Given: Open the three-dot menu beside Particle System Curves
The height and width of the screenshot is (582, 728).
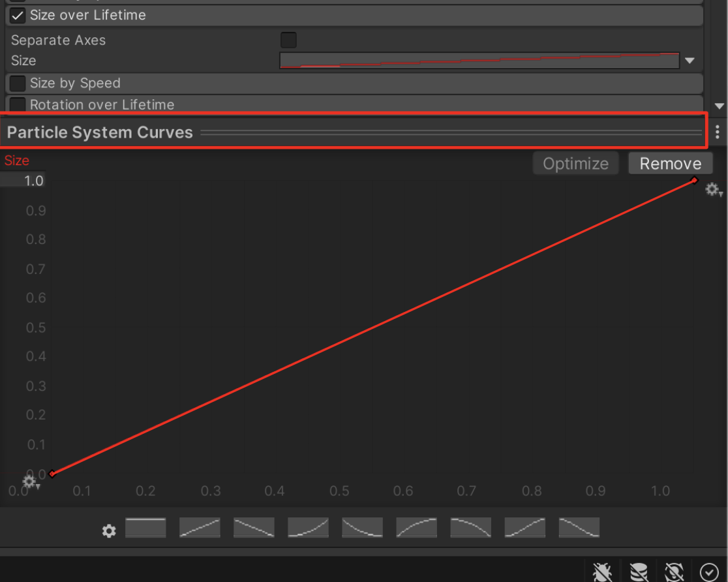Looking at the screenshot, I should tap(717, 132).
